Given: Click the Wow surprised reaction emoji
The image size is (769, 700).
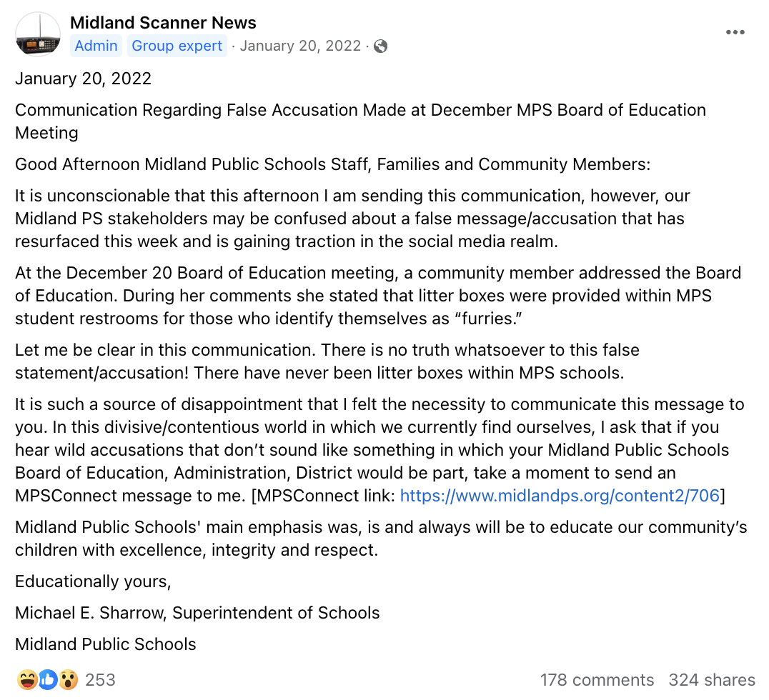Looking at the screenshot, I should 68,680.
